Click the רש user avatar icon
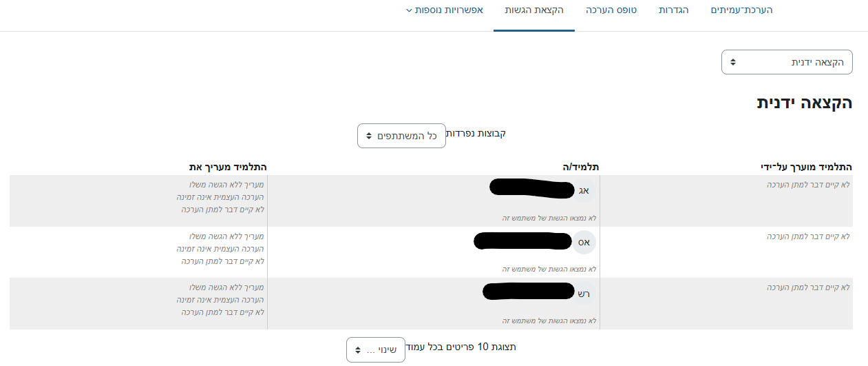868x366 pixels. click(583, 294)
